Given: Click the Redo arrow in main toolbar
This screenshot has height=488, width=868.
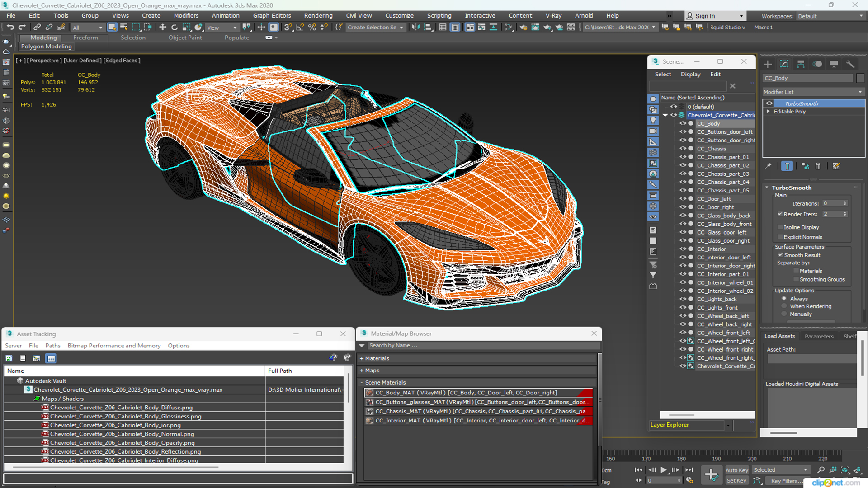Looking at the screenshot, I should pos(22,28).
